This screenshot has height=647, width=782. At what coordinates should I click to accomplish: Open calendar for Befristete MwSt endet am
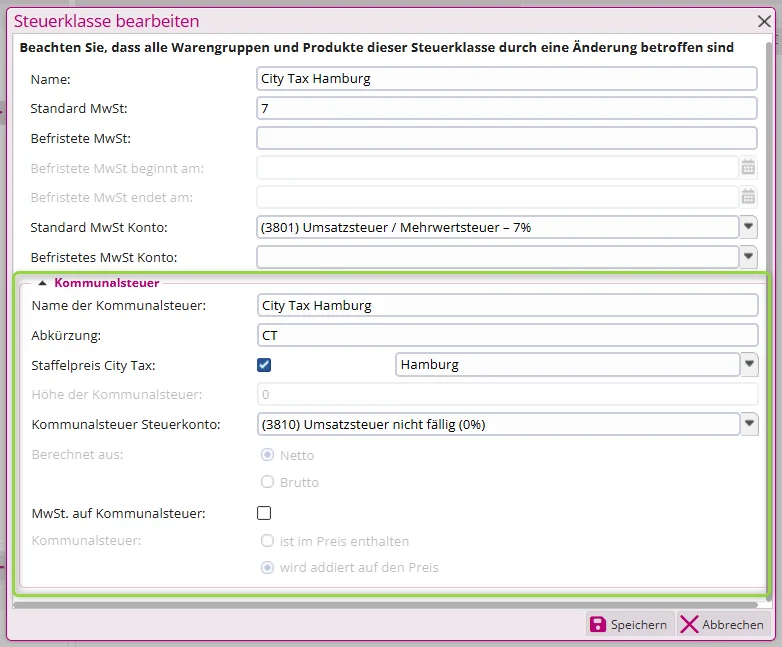(x=748, y=197)
